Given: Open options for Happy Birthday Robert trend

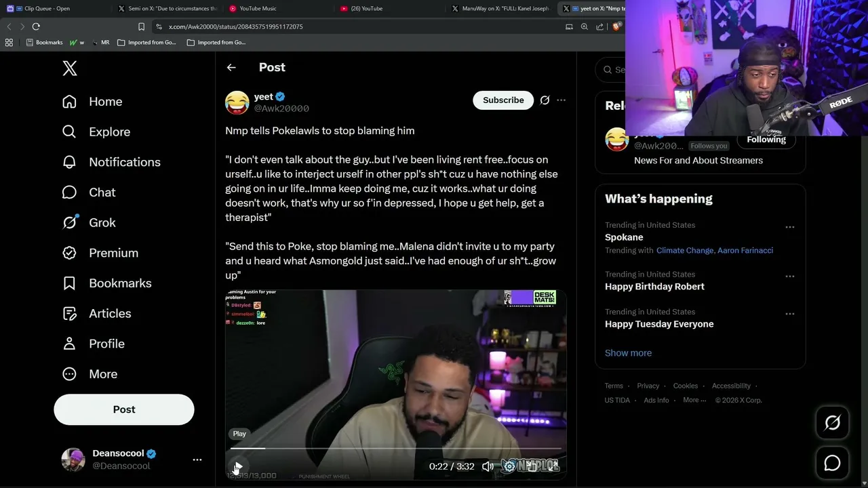Looking at the screenshot, I should click(789, 277).
